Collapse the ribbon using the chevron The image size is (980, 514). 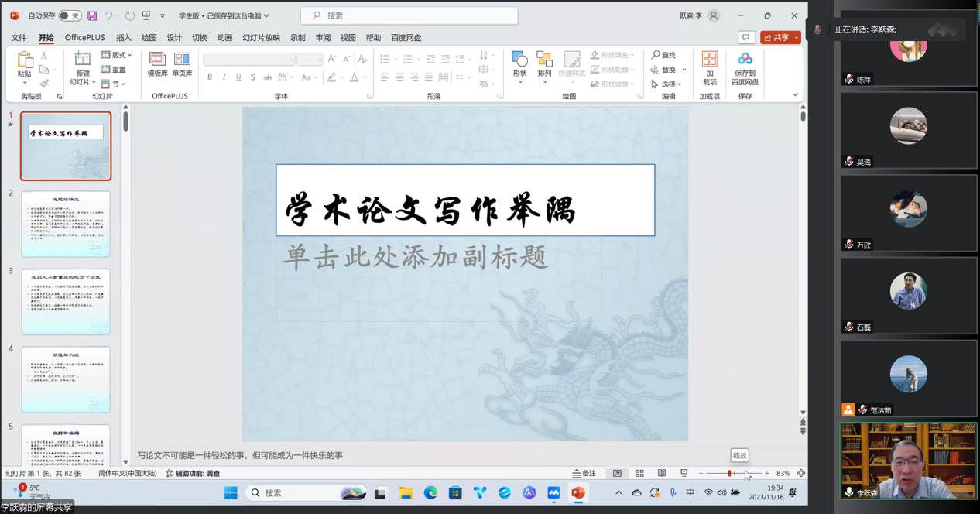coord(794,95)
